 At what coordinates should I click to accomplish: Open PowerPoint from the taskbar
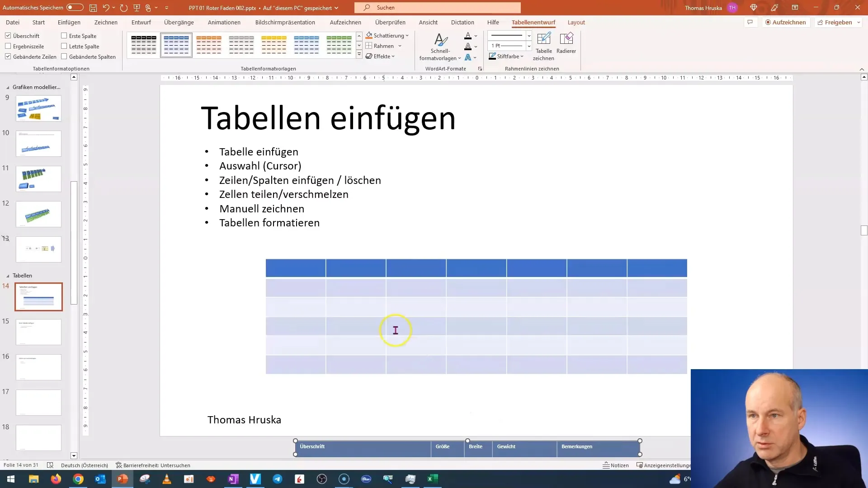pyautogui.click(x=123, y=479)
